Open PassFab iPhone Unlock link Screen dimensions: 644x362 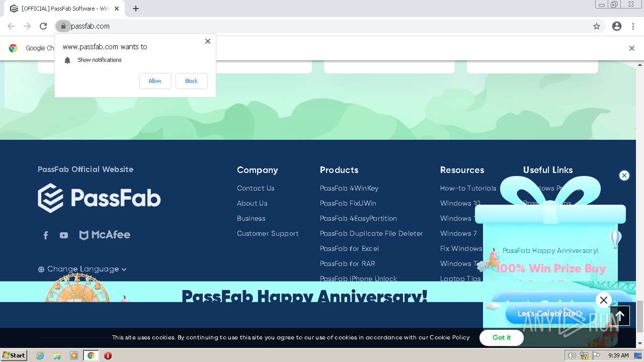pyautogui.click(x=358, y=278)
